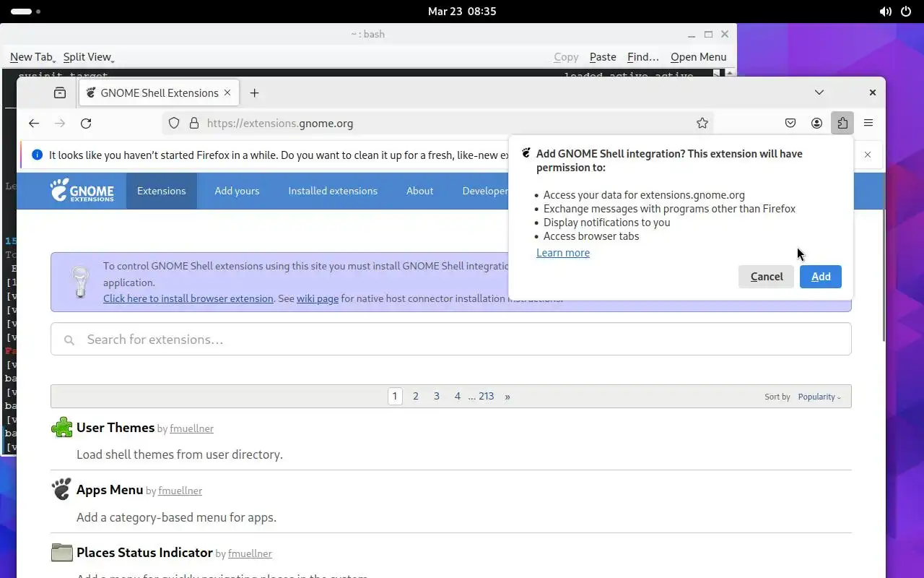The width and height of the screenshot is (924, 578).
Task: Click Paste in the terminal toolbar
Action: coord(603,57)
